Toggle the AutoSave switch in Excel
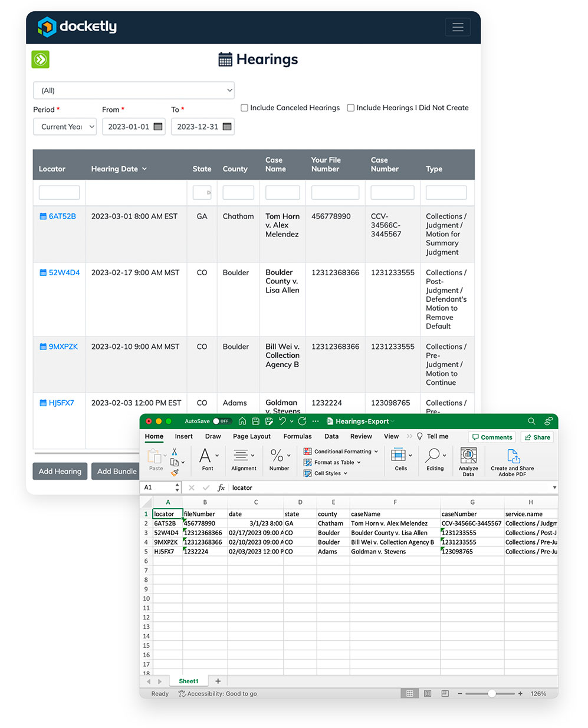This screenshot has height=728, width=588. tap(222, 421)
